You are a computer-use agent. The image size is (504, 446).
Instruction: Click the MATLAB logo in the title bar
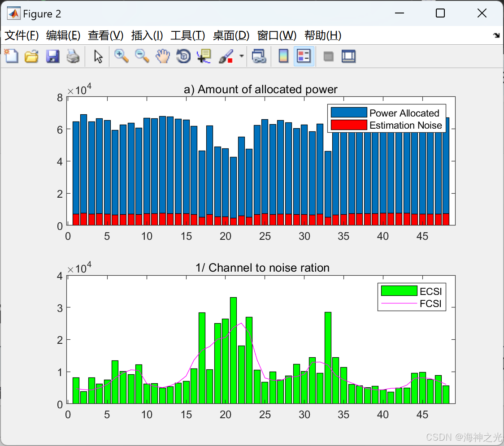tap(14, 13)
